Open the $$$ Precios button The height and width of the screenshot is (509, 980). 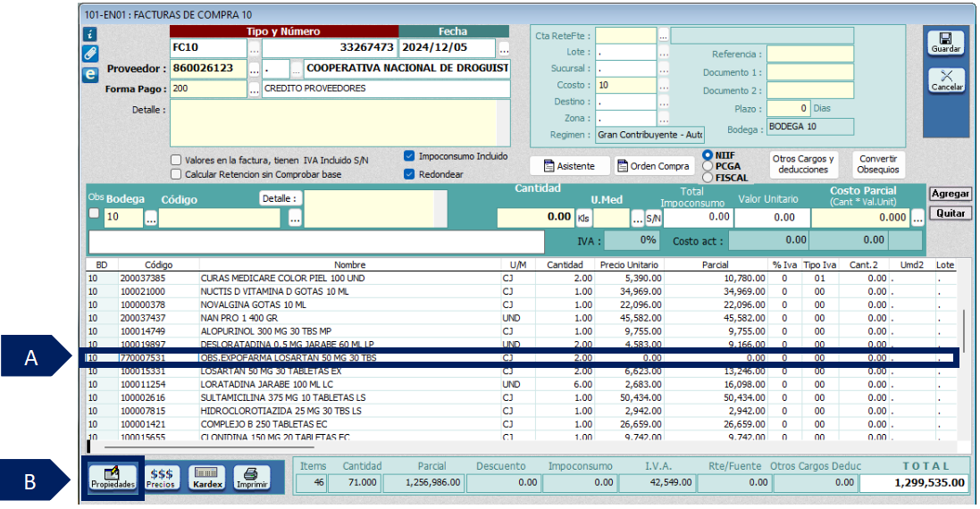(x=162, y=479)
